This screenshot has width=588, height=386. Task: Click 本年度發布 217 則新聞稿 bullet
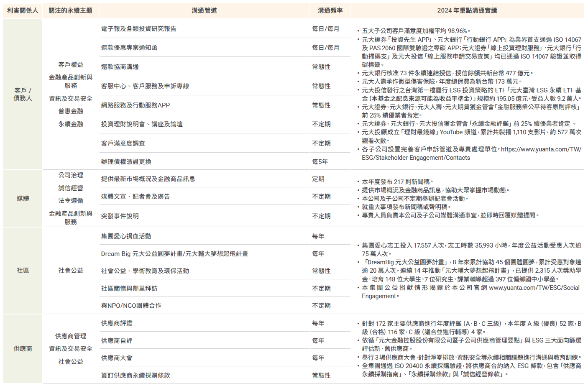[397, 182]
